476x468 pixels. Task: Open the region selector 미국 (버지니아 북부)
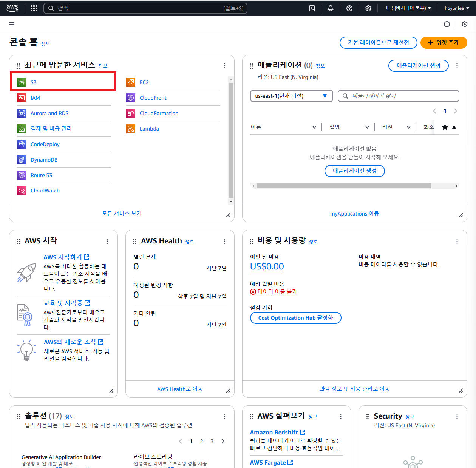[x=408, y=8]
